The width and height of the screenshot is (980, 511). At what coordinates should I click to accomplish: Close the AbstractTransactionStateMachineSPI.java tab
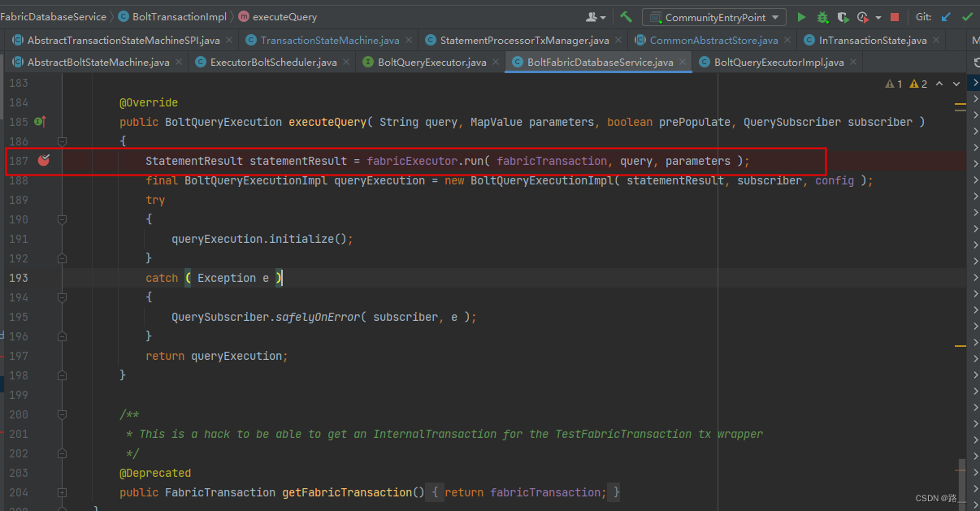tap(228, 40)
